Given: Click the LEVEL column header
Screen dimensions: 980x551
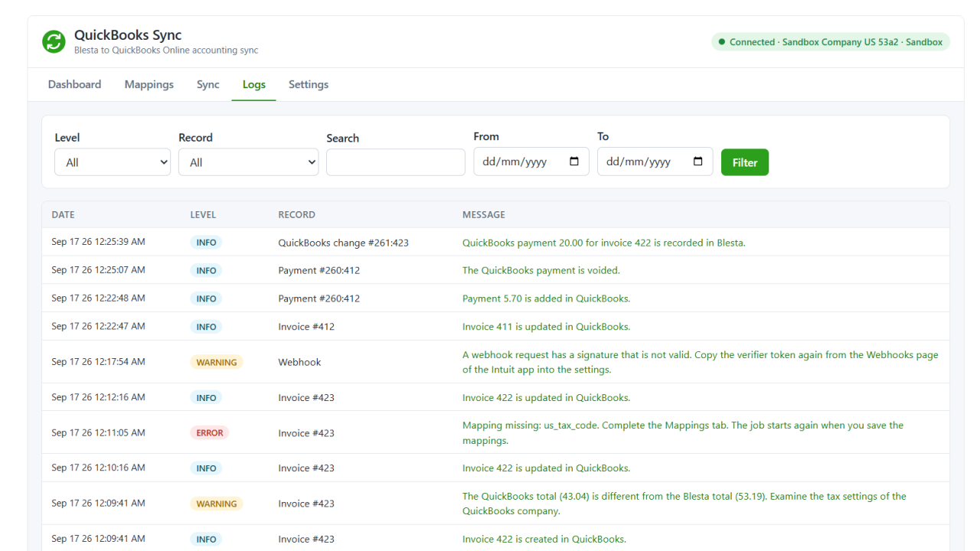Looking at the screenshot, I should click(204, 215).
